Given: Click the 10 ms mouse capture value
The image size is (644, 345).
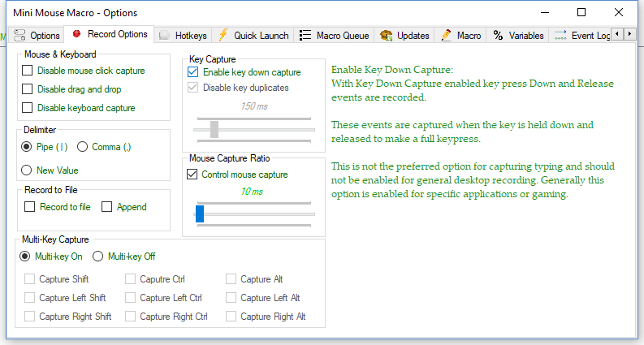Looking at the screenshot, I should coord(252,192).
